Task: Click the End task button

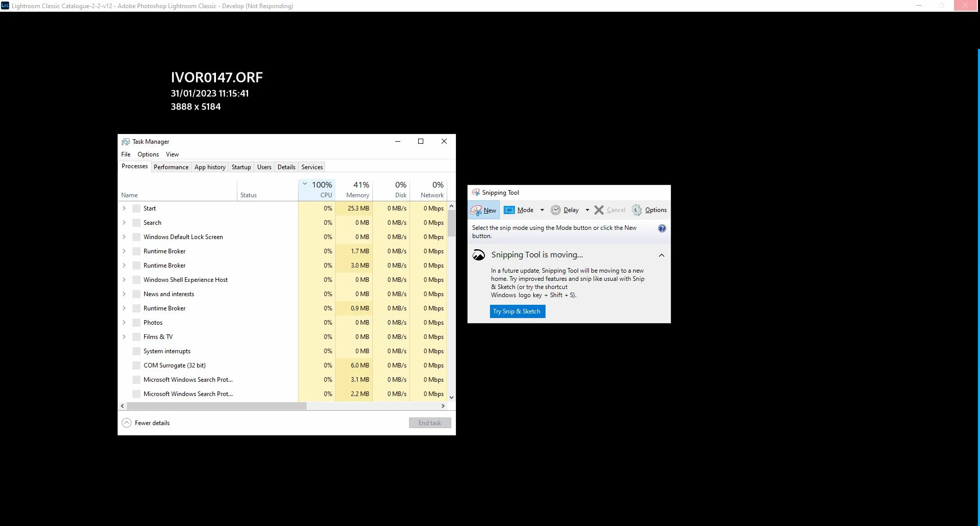Action: [430, 423]
